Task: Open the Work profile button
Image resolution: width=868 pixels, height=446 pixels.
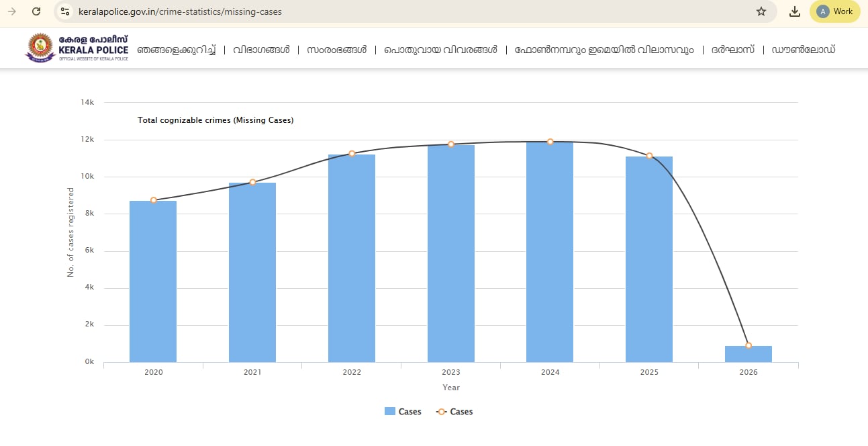Action: tap(834, 11)
